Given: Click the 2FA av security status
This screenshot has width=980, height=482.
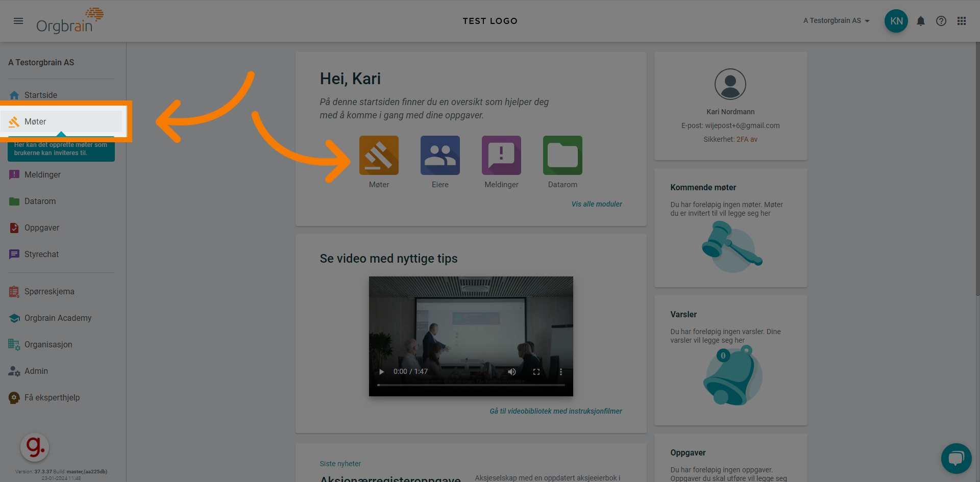Looking at the screenshot, I should 747,139.
